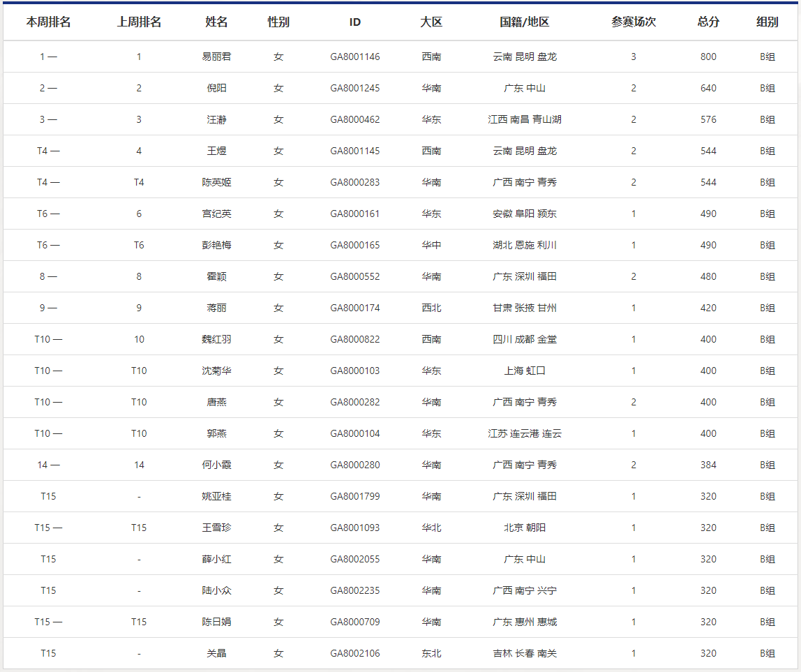The height and width of the screenshot is (672, 801).
Task: Sort by the 总分 column header
Action: (708, 22)
